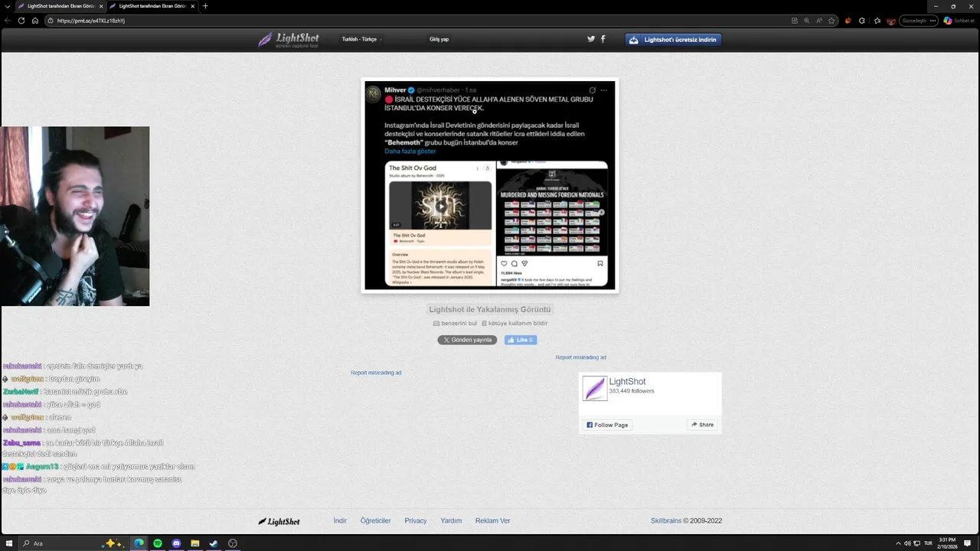Open the Windows Start menu
980x551 pixels.
9,543
